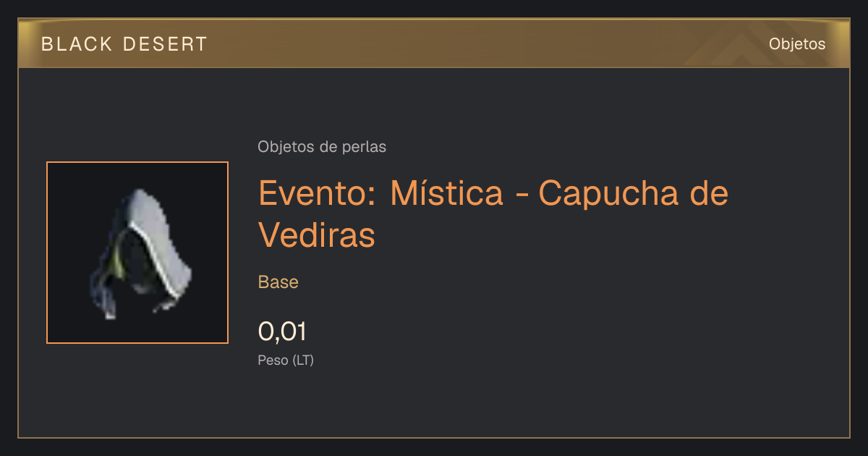Viewport: 868px width, 456px height.
Task: Click the 0,01 weight value
Action: [282, 332]
